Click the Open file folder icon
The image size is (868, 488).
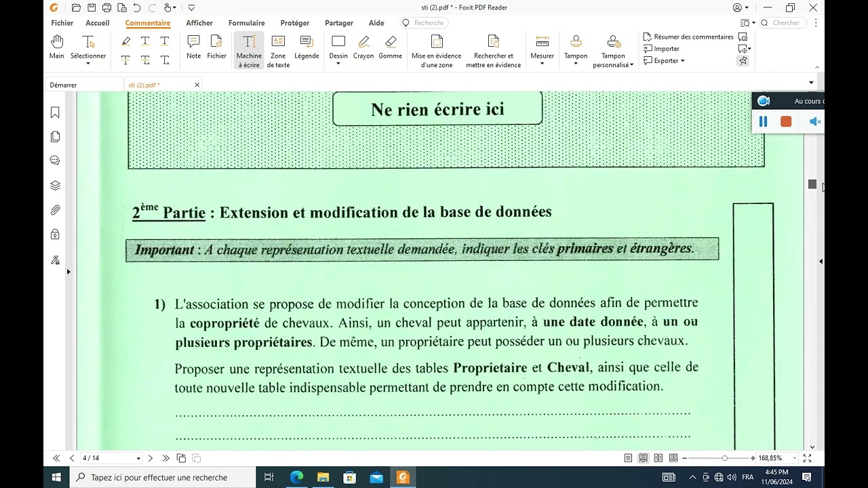point(76,7)
